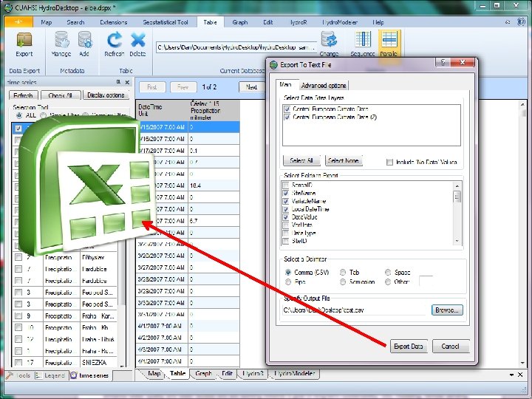Screen dimensions: 532x399
Task: Open Manage metadata tool
Action: (61, 44)
